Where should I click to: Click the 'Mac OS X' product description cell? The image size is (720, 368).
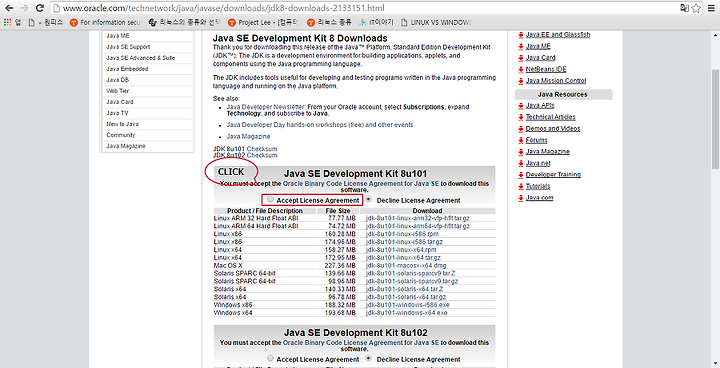(x=228, y=266)
